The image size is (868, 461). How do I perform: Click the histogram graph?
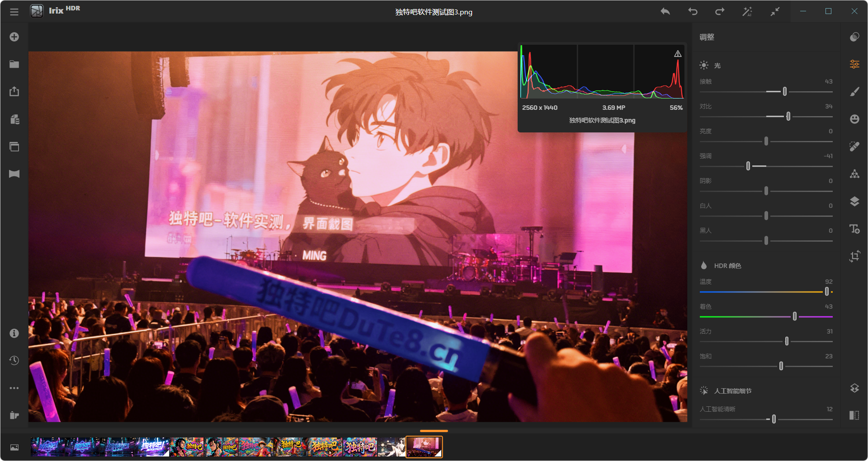(x=602, y=71)
